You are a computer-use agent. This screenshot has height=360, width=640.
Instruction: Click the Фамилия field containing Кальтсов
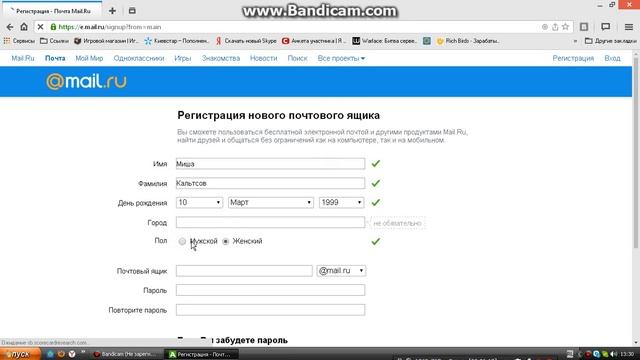[271, 183]
